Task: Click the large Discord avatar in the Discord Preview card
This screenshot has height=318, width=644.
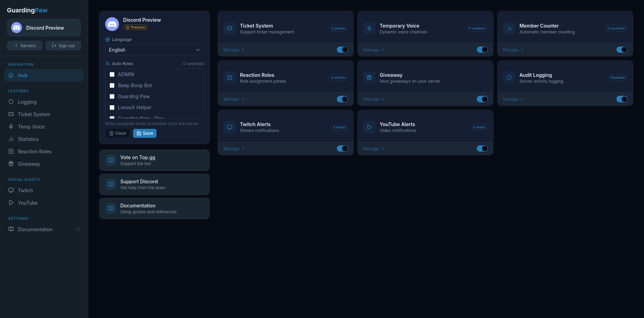Action: 112,24
